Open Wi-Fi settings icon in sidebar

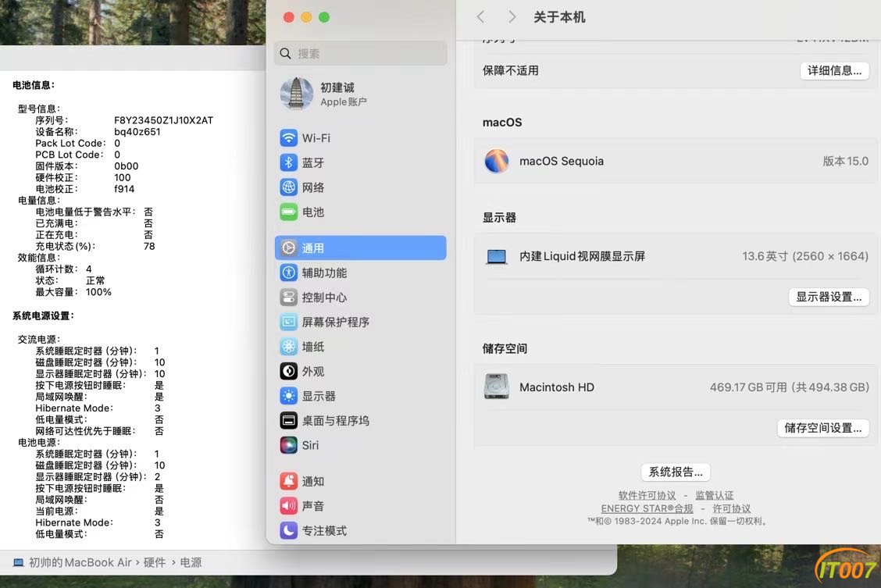point(288,138)
